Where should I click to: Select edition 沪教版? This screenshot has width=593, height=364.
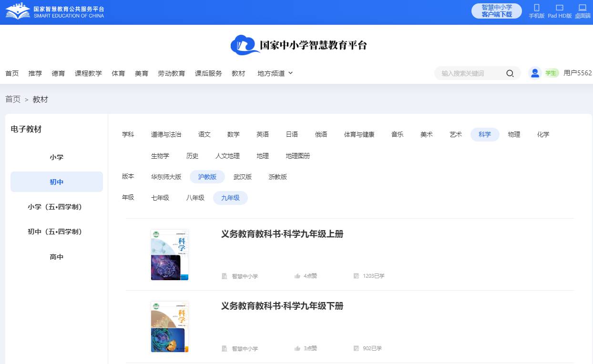pos(207,177)
